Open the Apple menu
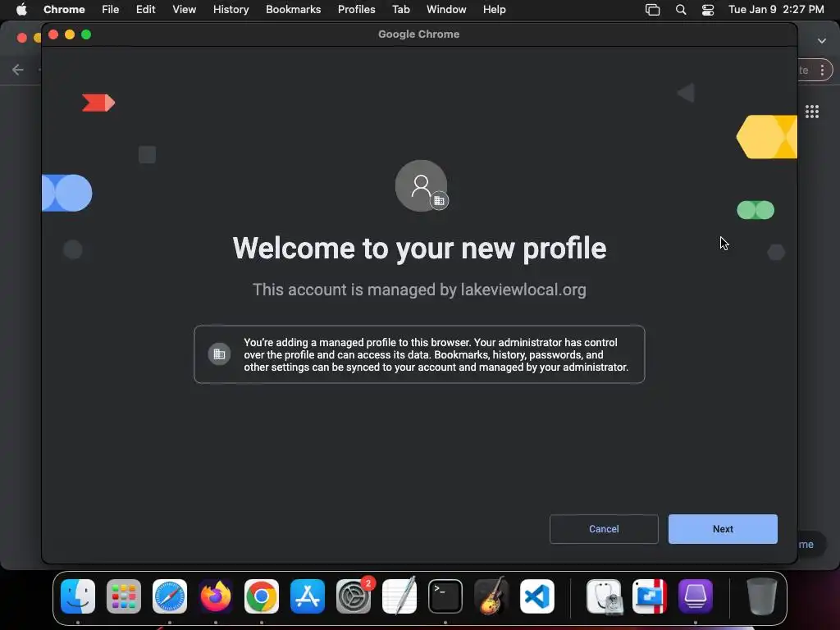Screen dimensions: 840x630 pyautogui.click(x=21, y=9)
